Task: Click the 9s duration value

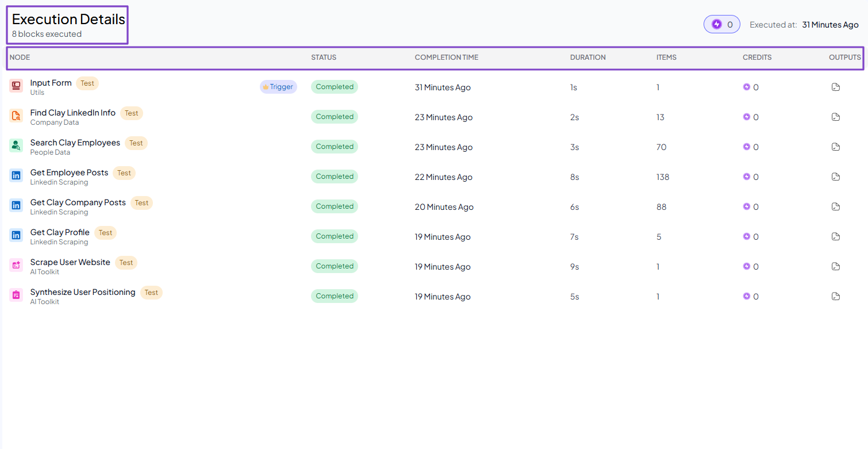Action: [x=575, y=267]
